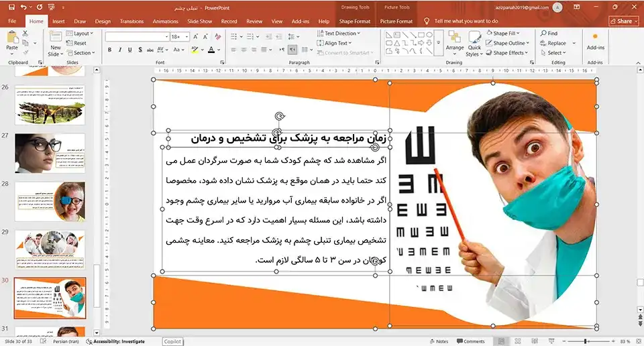Toggle underline formatting
The height and width of the screenshot is (346, 644).
(129, 50)
